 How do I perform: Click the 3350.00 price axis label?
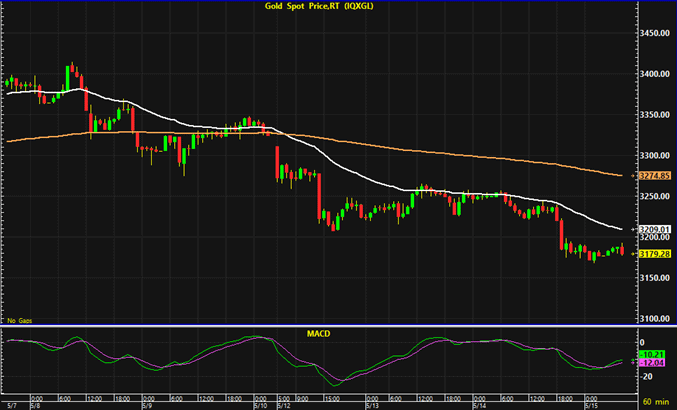point(653,115)
